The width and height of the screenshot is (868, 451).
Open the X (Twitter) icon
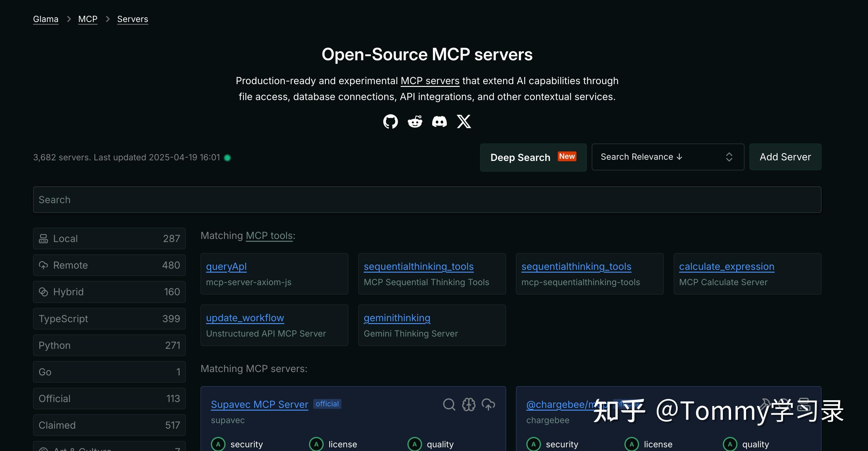click(464, 122)
